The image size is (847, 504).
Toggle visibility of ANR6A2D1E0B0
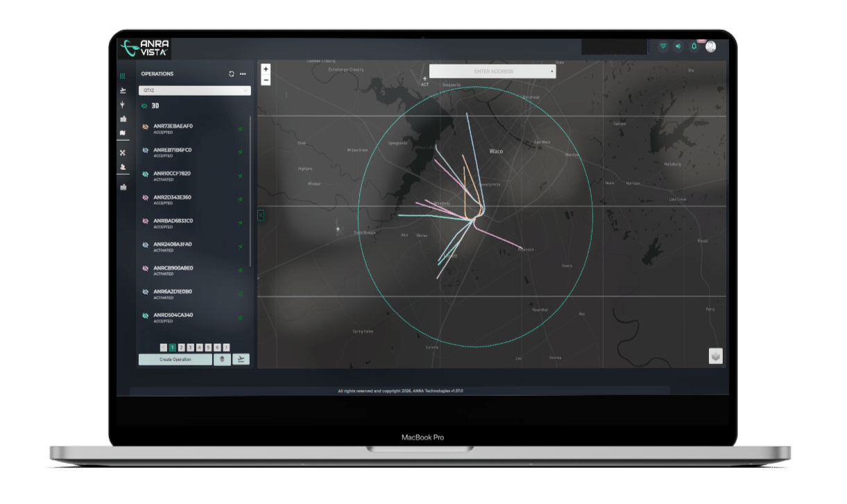146,292
